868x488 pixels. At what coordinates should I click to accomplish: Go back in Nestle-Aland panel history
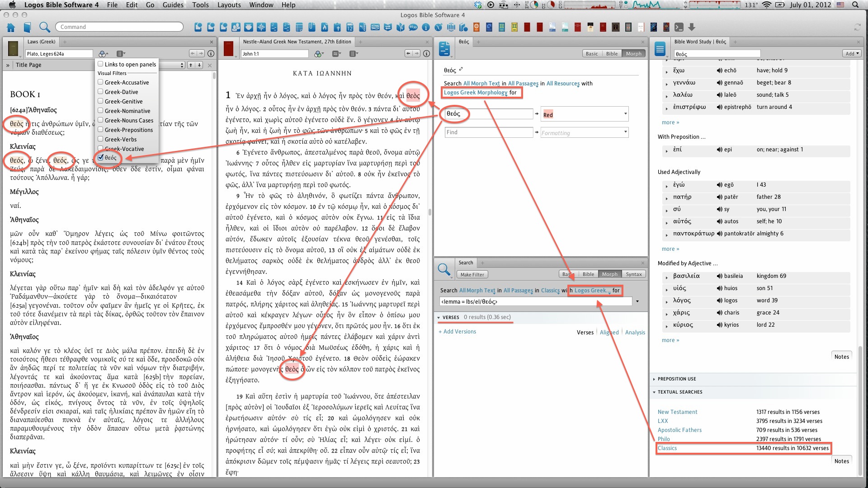[408, 54]
